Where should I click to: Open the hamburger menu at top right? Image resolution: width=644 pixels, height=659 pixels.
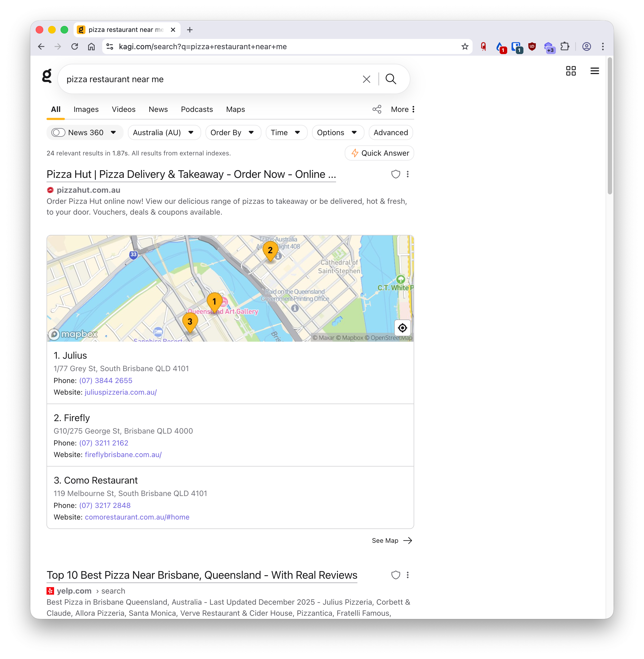[x=595, y=71]
